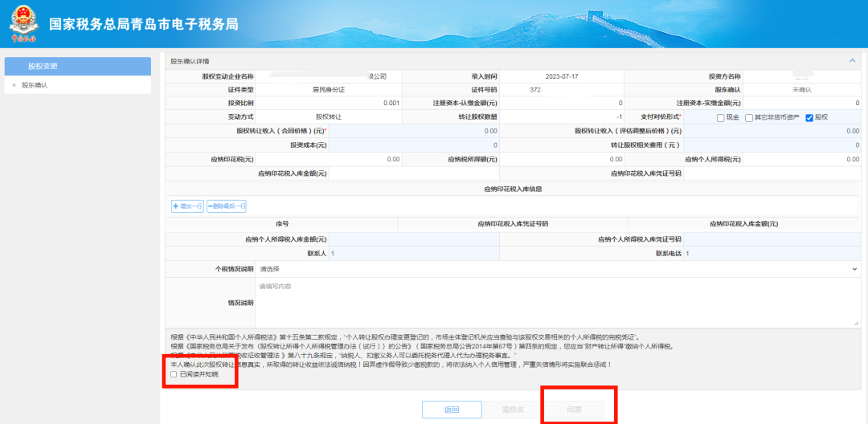The height and width of the screenshot is (424, 868).
Task: Tick the 其它非货币资产 checkbox
Action: (749, 118)
